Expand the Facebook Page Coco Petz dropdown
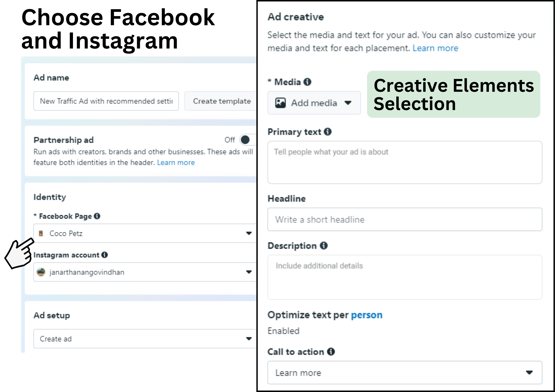555x392 pixels. click(249, 233)
